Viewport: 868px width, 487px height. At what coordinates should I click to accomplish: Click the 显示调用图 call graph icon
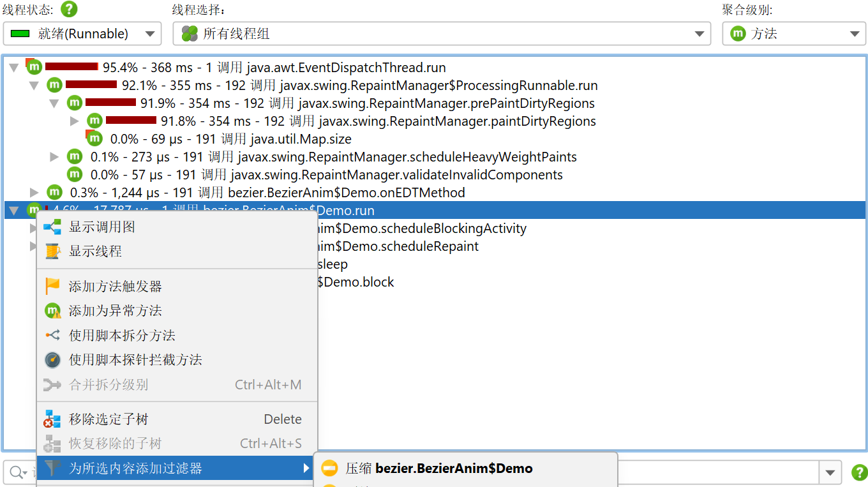coord(52,227)
